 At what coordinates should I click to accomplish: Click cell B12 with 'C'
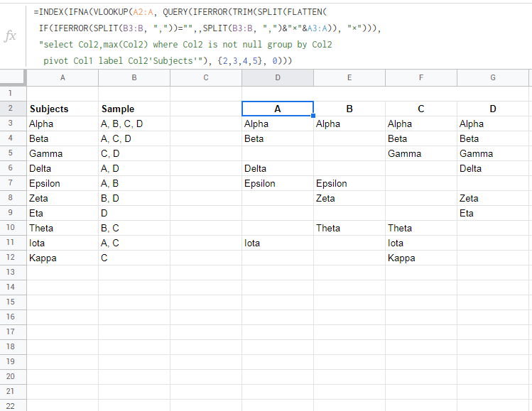[134, 258]
